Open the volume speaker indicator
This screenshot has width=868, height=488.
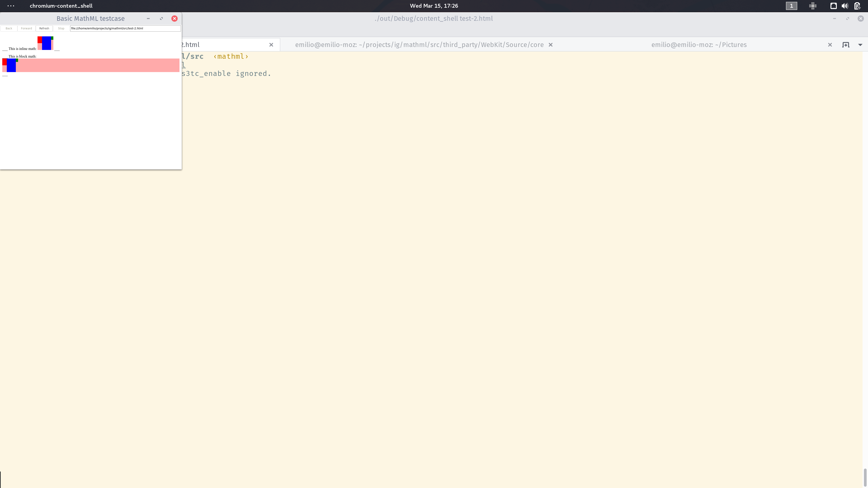click(844, 6)
